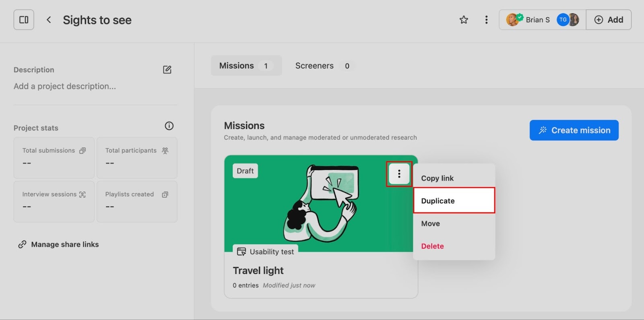
Task: Click the Total participants stat icon
Action: click(x=165, y=151)
